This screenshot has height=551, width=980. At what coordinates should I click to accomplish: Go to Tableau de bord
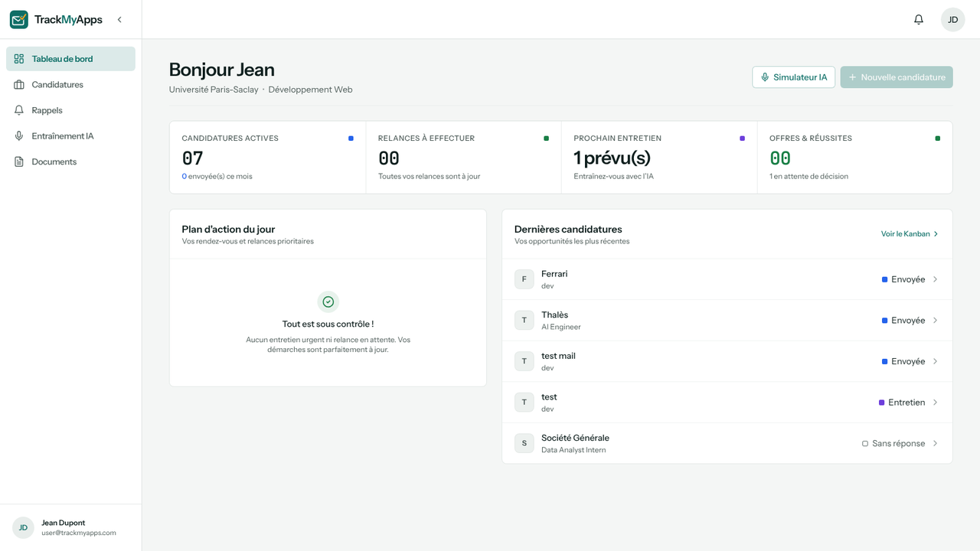click(x=70, y=59)
